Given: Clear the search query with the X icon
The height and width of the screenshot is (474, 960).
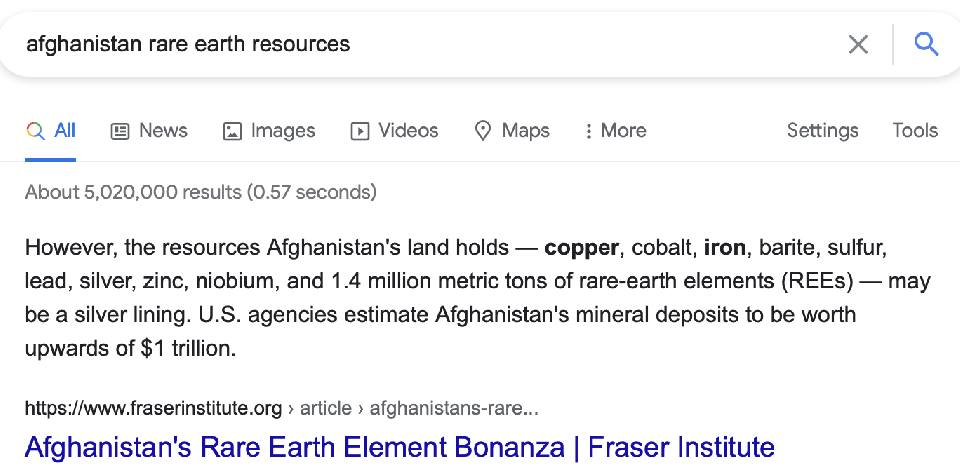Looking at the screenshot, I should click(858, 44).
